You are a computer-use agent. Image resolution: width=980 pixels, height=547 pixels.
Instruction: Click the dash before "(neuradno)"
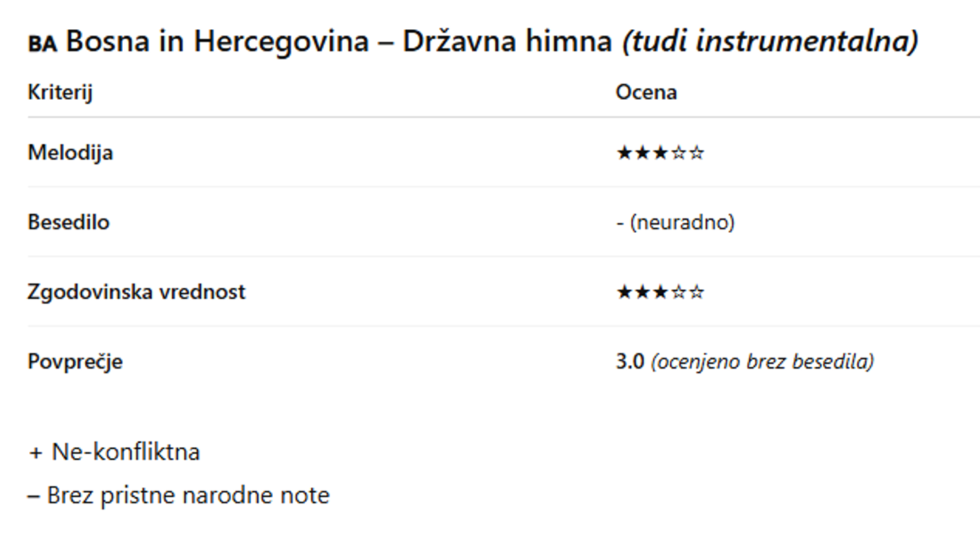pyautogui.click(x=620, y=223)
